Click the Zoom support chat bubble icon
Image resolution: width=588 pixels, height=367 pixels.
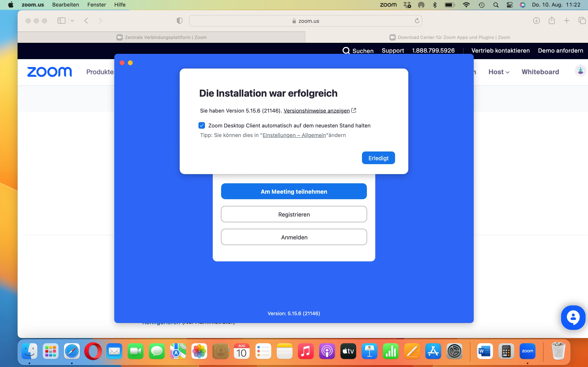(573, 317)
